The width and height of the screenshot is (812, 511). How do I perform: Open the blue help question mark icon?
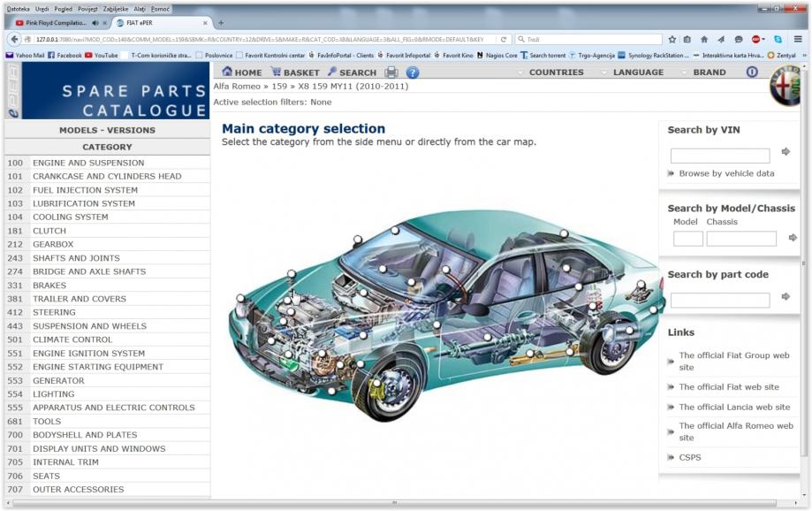tap(413, 72)
